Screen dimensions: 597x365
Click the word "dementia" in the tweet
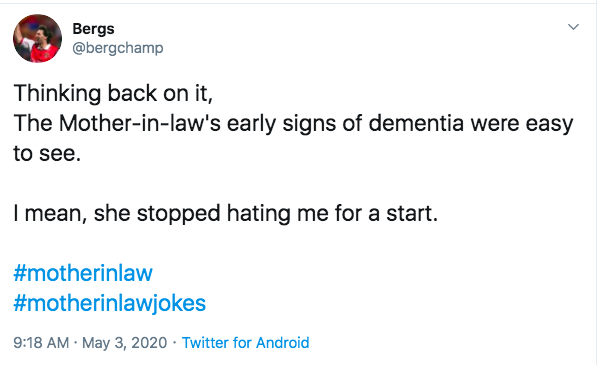[x=416, y=123]
